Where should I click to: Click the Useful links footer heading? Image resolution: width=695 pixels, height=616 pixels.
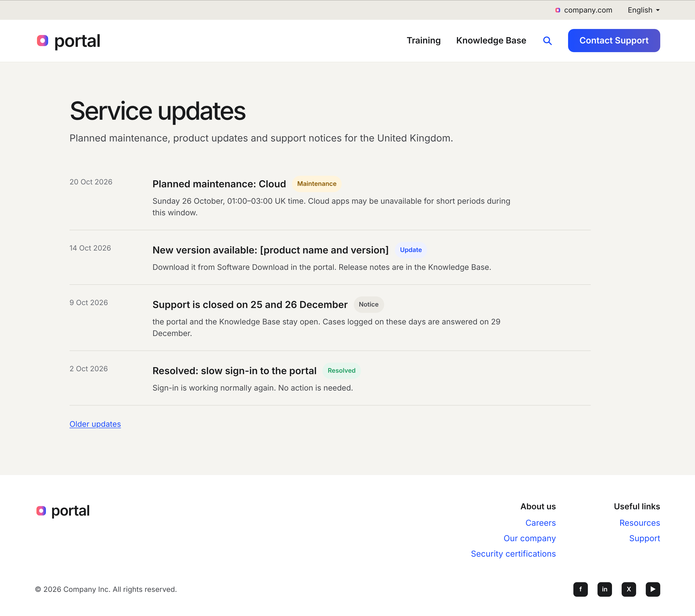pos(637,506)
